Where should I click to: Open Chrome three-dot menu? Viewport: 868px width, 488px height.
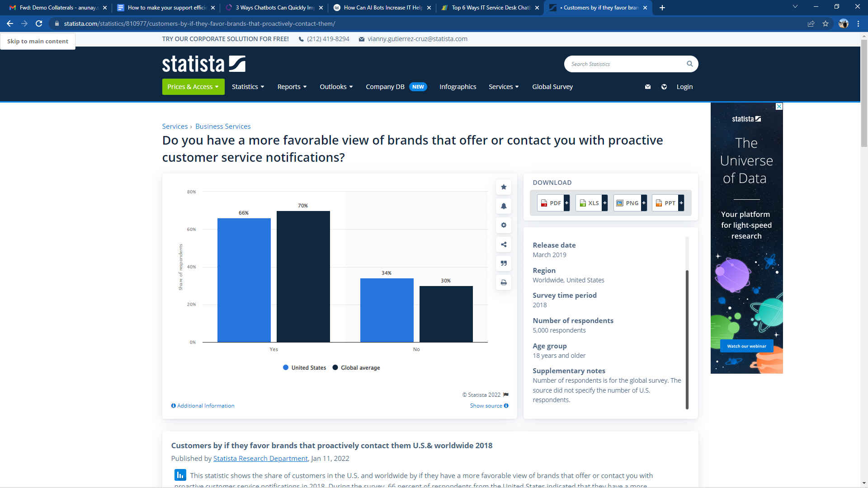click(x=858, y=23)
